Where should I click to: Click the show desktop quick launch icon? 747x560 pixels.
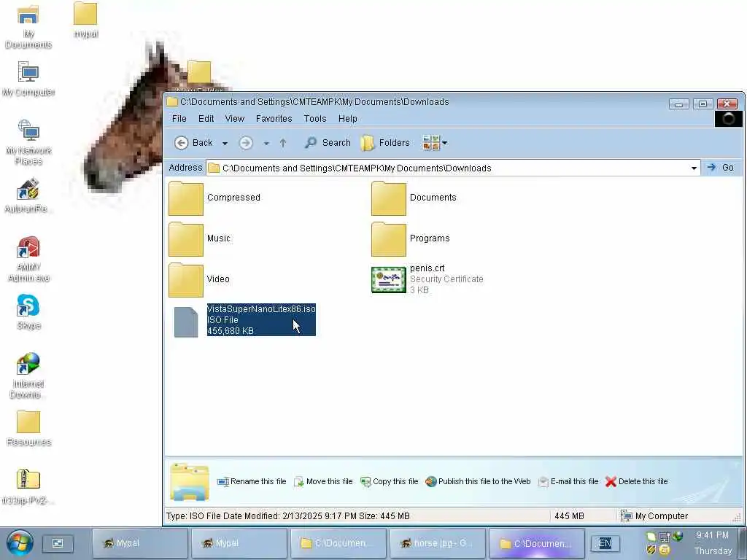point(58,543)
